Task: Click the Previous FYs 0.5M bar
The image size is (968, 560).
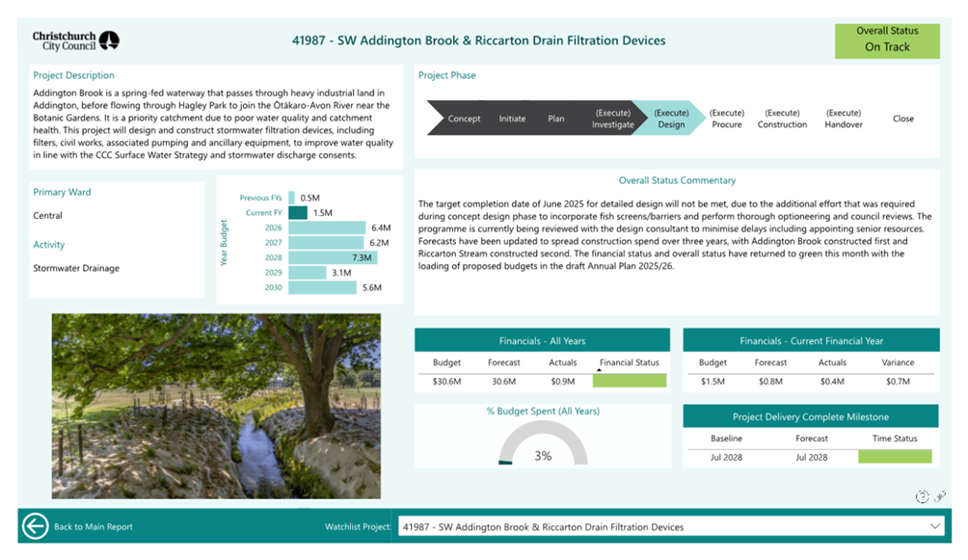Action: (x=291, y=198)
